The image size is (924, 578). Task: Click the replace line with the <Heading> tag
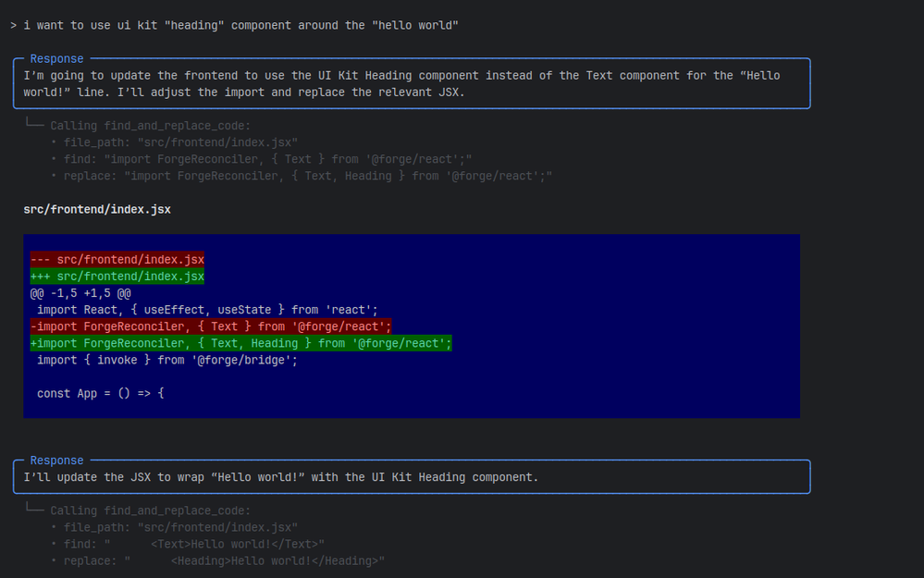tap(224, 560)
